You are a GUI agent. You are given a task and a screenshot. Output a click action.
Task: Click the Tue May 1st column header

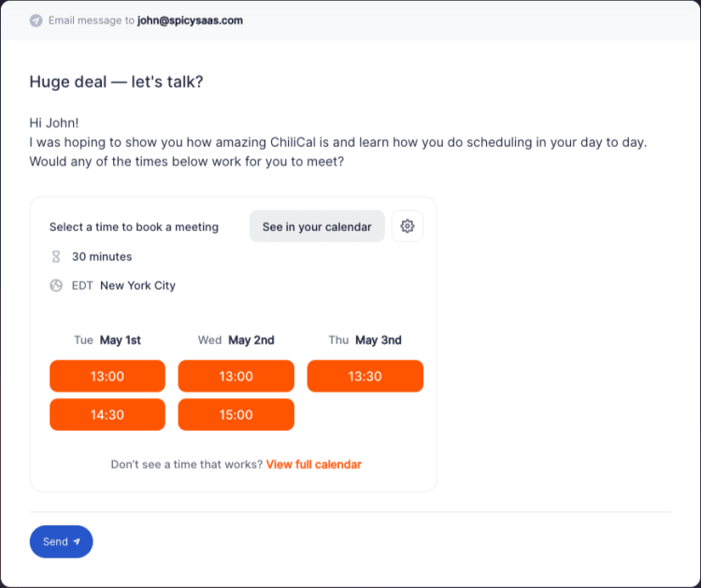click(x=107, y=340)
